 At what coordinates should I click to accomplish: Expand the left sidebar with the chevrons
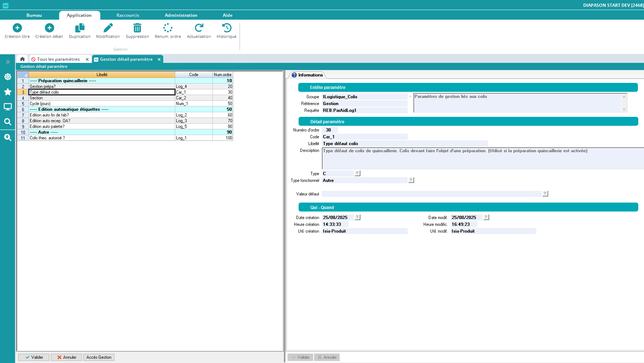[x=8, y=62]
